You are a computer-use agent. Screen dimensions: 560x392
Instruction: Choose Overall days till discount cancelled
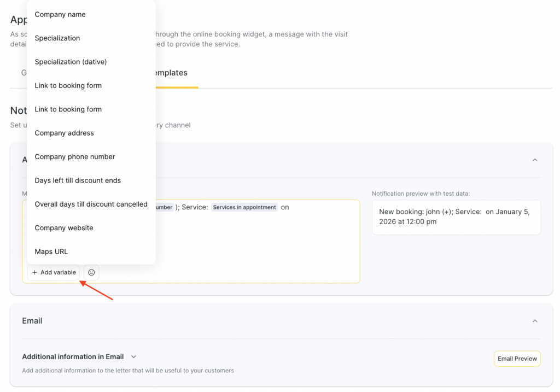pyautogui.click(x=91, y=204)
